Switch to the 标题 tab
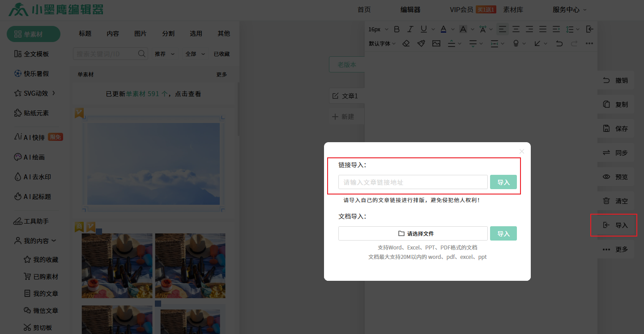Image resolution: width=644 pixels, height=334 pixels. [x=85, y=33]
